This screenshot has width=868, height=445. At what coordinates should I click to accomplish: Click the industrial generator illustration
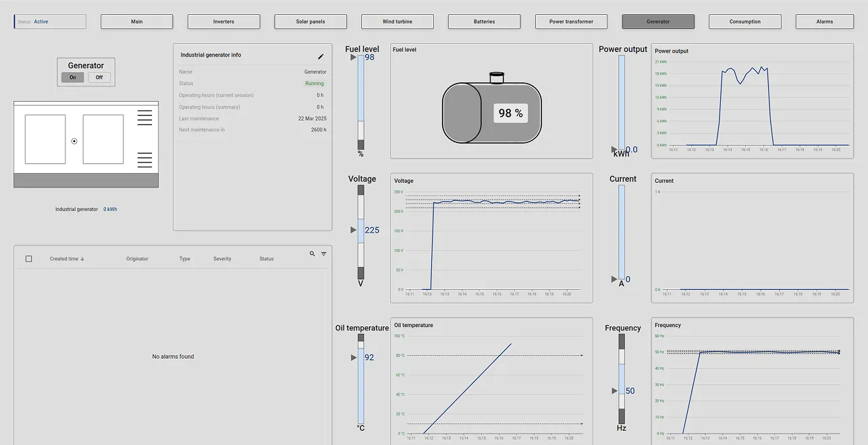(x=86, y=144)
